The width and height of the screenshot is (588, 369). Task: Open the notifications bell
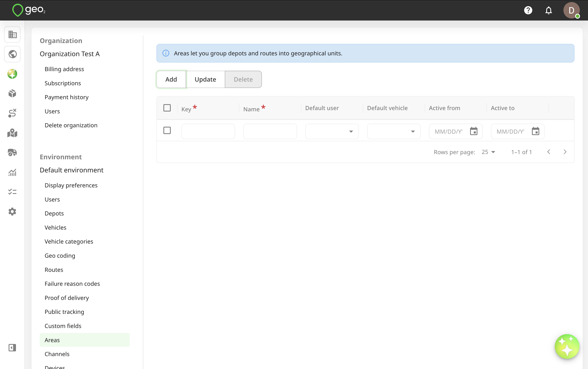[x=548, y=10]
